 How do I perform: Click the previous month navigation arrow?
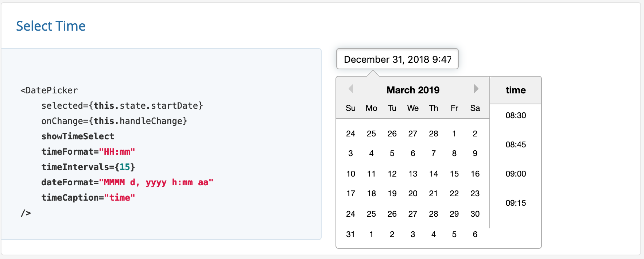coord(351,89)
